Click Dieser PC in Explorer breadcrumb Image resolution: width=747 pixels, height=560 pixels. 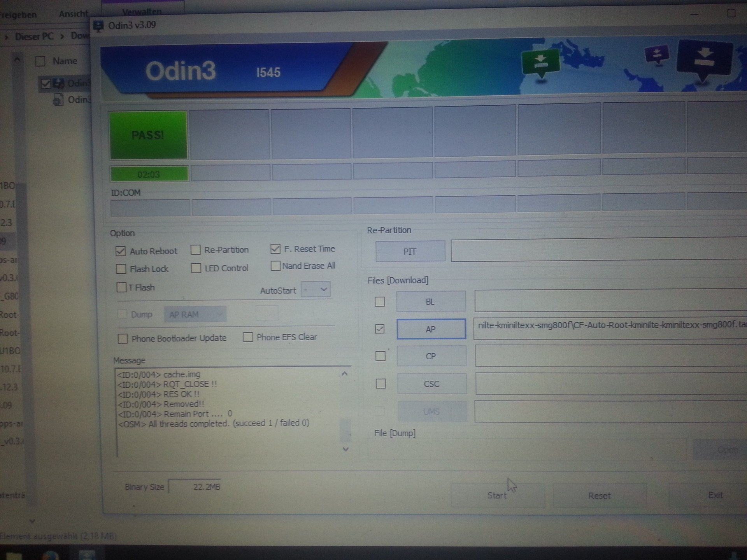34,37
